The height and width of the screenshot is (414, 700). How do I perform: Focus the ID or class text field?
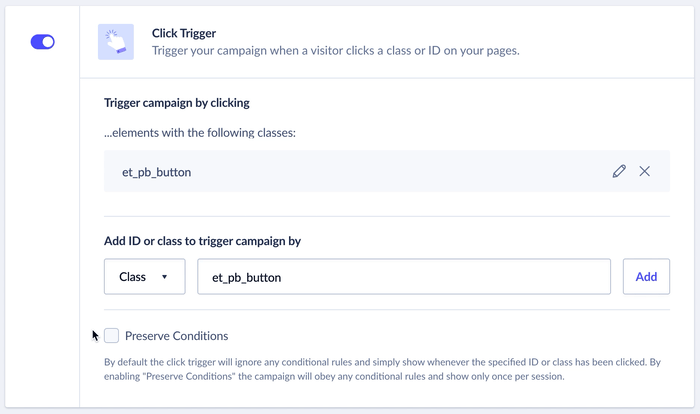click(x=404, y=277)
